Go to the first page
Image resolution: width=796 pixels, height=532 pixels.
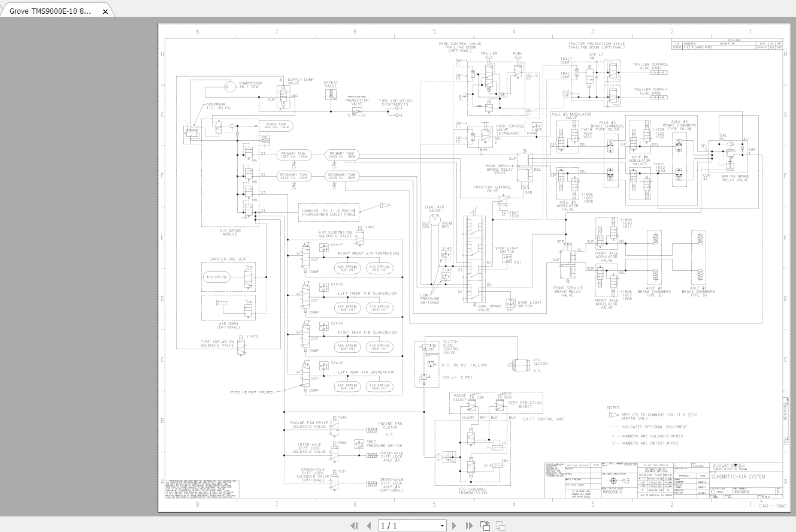coord(355,525)
